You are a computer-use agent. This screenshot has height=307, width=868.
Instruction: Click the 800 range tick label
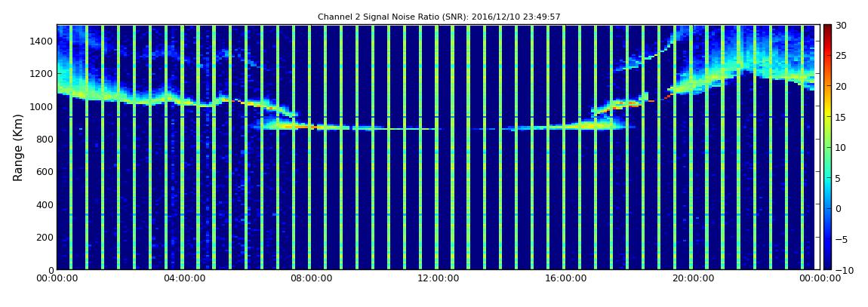point(45,139)
